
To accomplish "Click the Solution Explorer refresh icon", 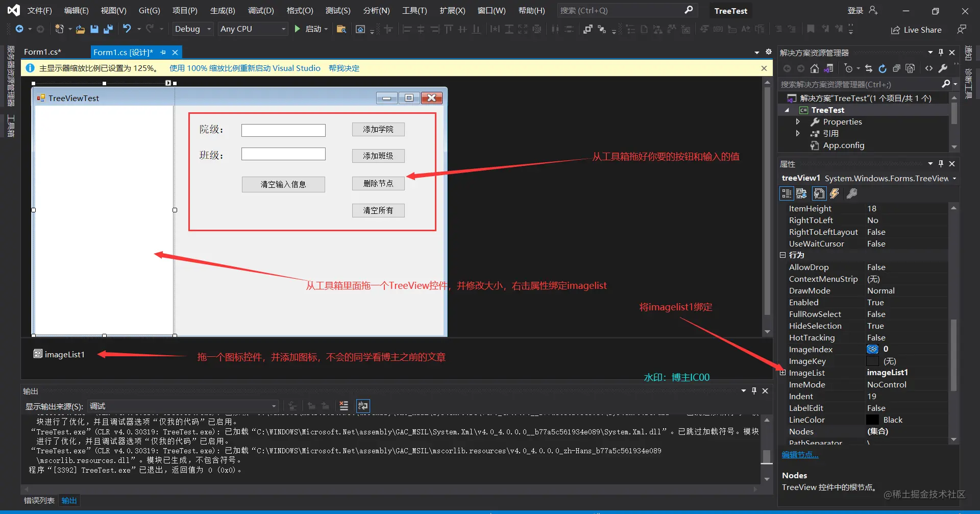I will click(883, 68).
